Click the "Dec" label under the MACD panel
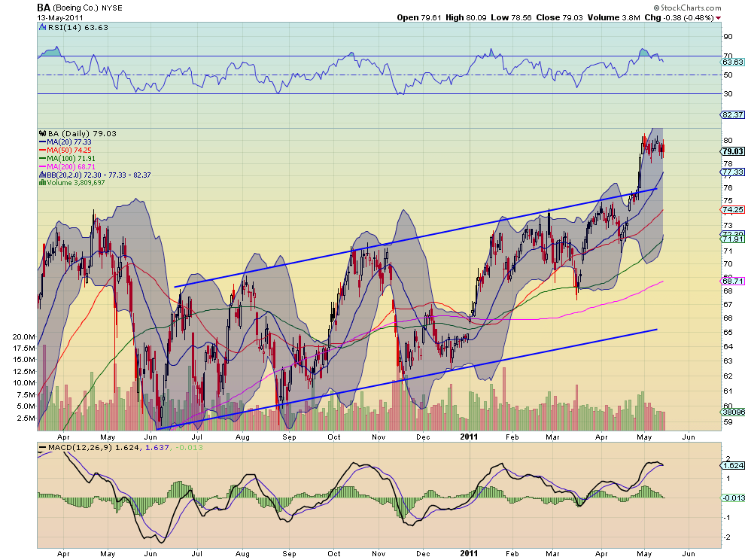 pyautogui.click(x=423, y=554)
